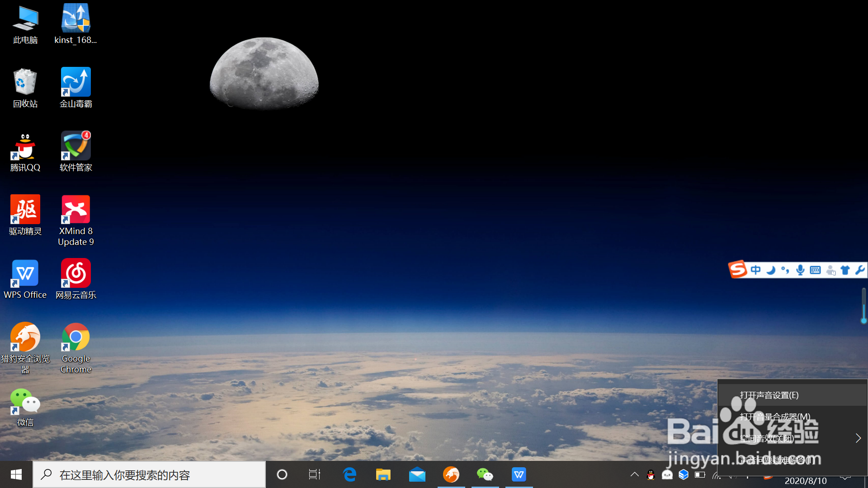Select the 金山毒霸 antivirus shortcut
The width and height of the screenshot is (868, 488).
[x=75, y=89]
